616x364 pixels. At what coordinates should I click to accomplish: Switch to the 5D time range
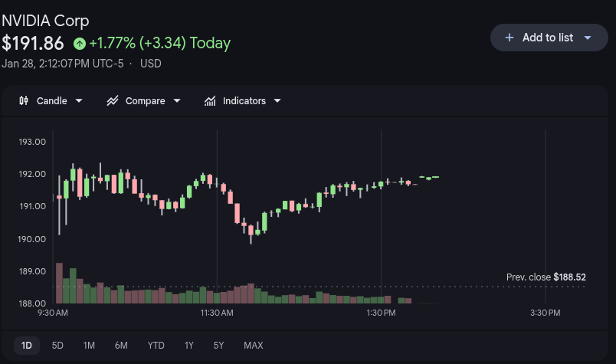[57, 346]
